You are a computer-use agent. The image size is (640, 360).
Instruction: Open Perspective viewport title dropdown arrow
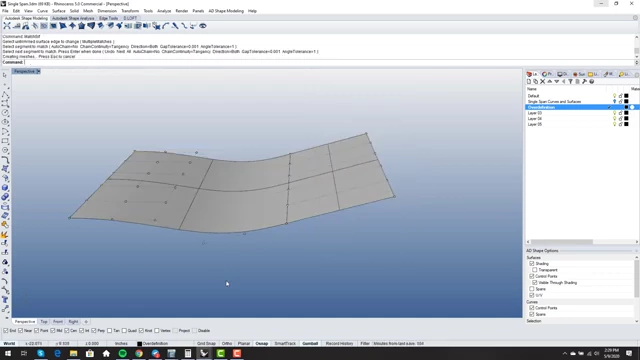(x=38, y=71)
